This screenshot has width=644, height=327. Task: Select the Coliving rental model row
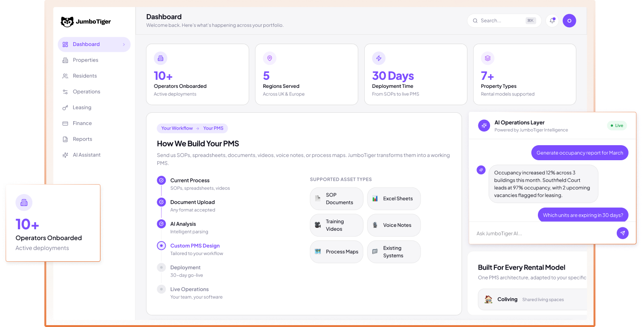533,299
